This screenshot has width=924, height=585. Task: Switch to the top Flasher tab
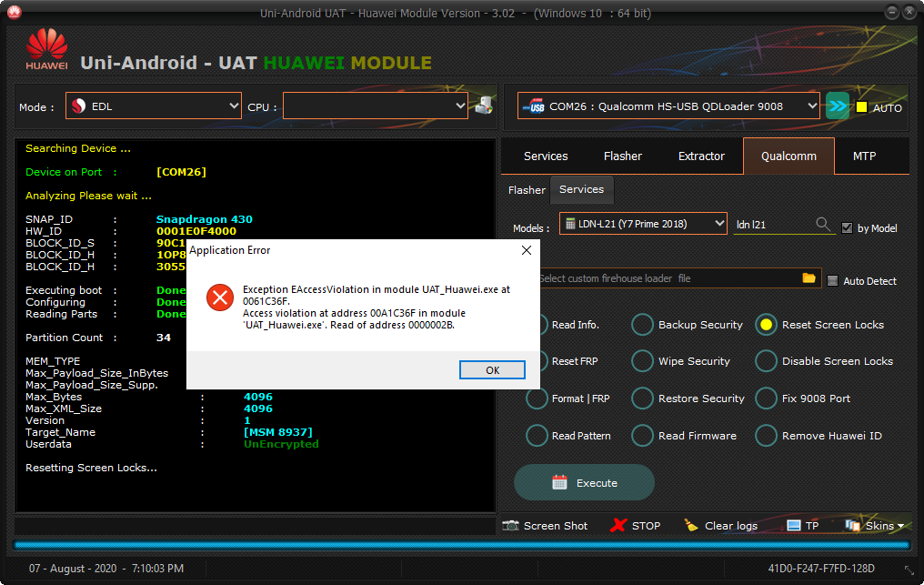[623, 156]
